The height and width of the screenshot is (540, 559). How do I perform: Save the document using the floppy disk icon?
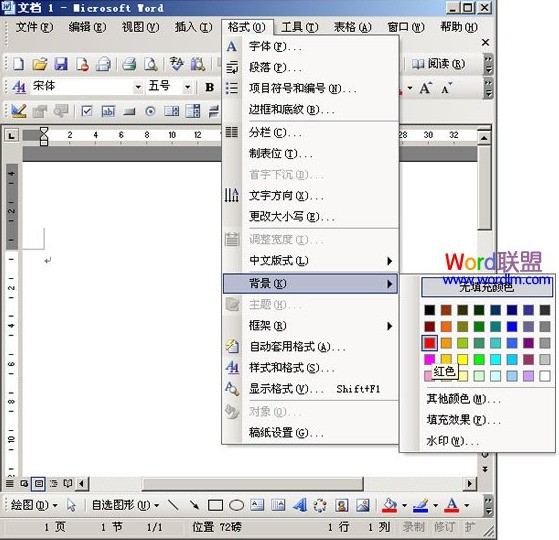click(61, 64)
